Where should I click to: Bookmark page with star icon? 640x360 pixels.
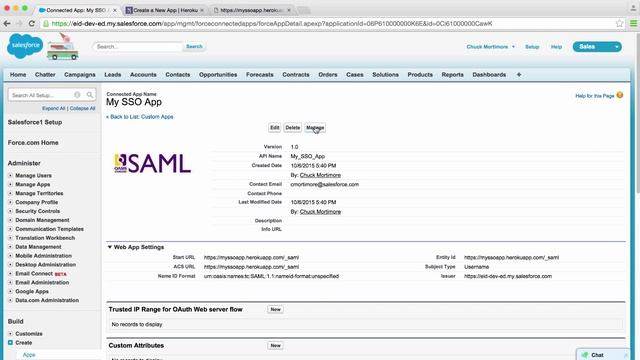[x=619, y=24]
